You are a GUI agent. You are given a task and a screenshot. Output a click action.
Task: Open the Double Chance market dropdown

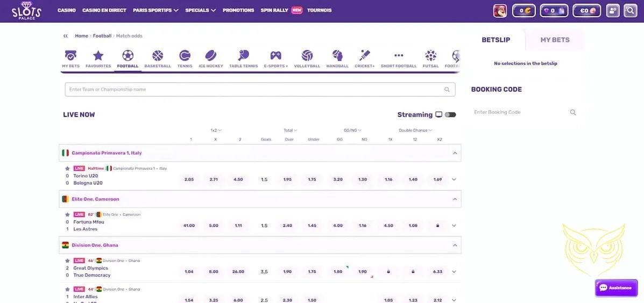(x=415, y=131)
